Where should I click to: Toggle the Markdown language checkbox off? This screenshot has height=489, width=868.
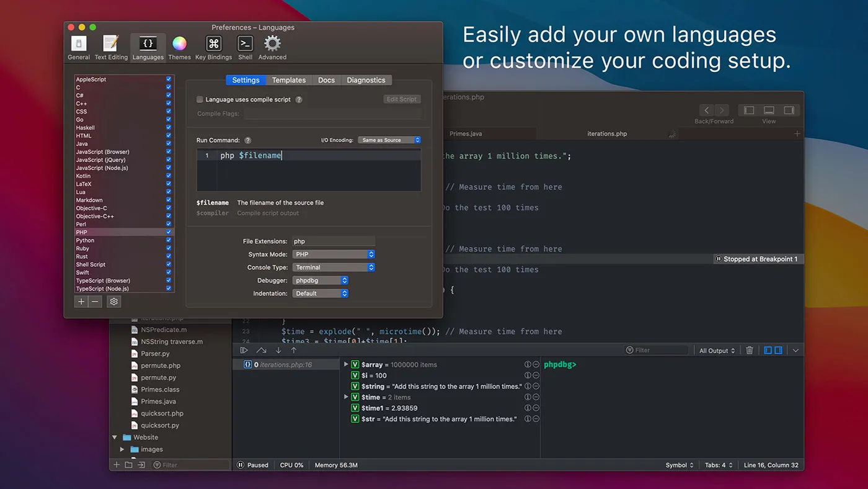(x=168, y=200)
